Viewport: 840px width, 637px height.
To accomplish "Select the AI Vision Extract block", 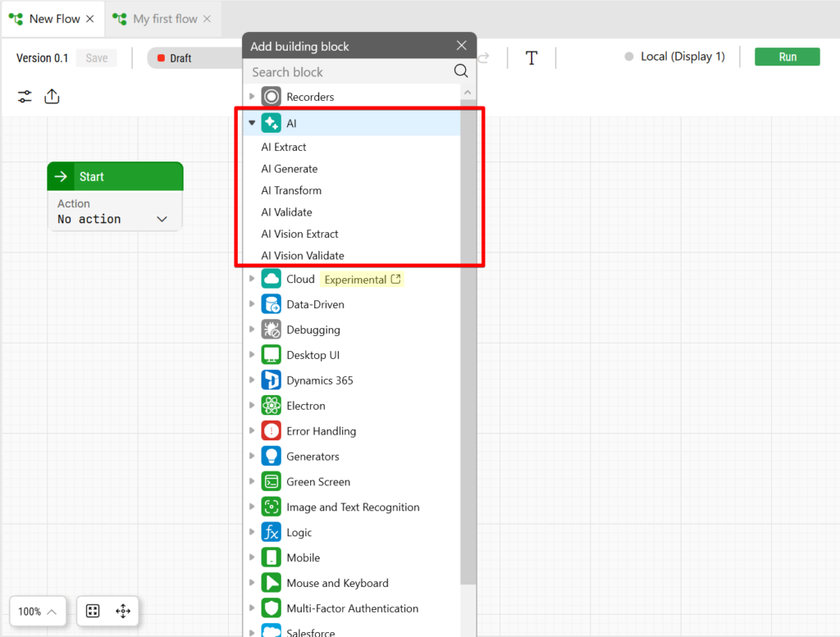I will (299, 234).
